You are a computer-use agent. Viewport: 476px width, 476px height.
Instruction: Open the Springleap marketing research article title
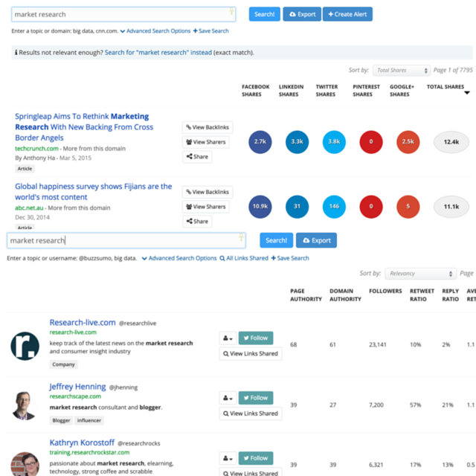[x=84, y=127]
